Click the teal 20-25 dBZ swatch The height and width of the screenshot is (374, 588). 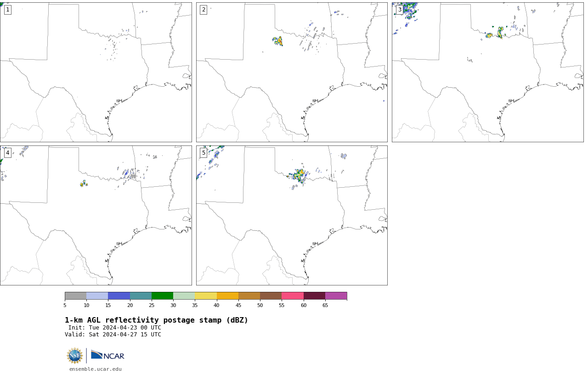click(x=141, y=296)
